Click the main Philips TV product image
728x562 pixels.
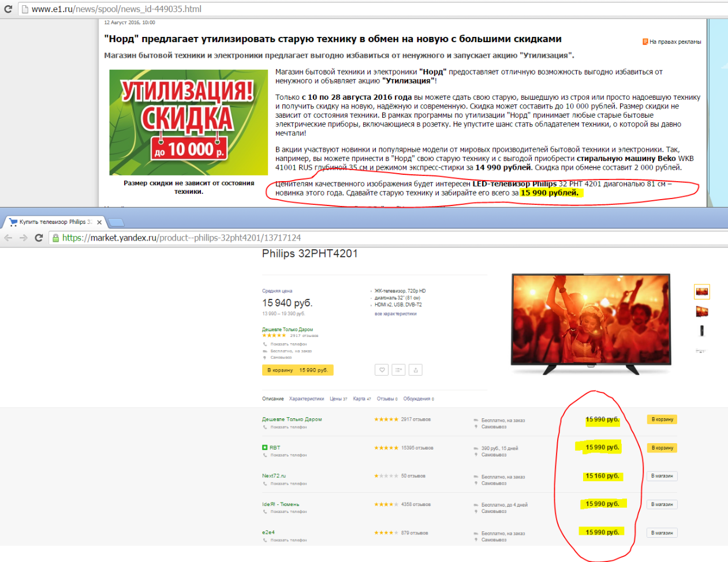591,324
